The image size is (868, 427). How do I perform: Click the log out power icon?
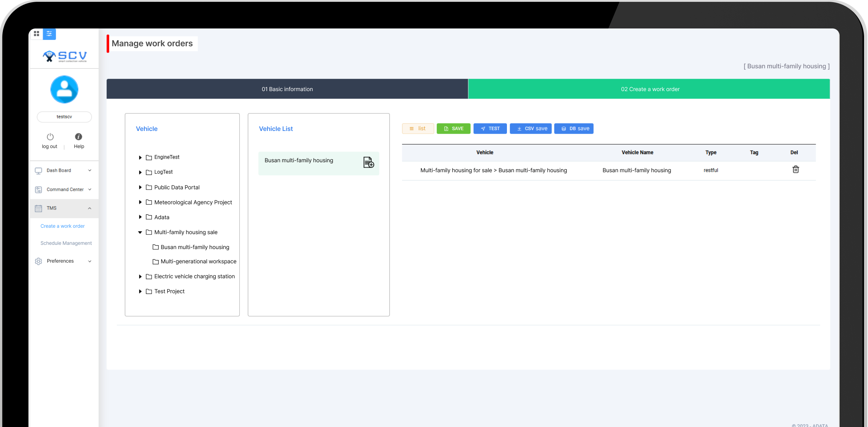(x=50, y=137)
